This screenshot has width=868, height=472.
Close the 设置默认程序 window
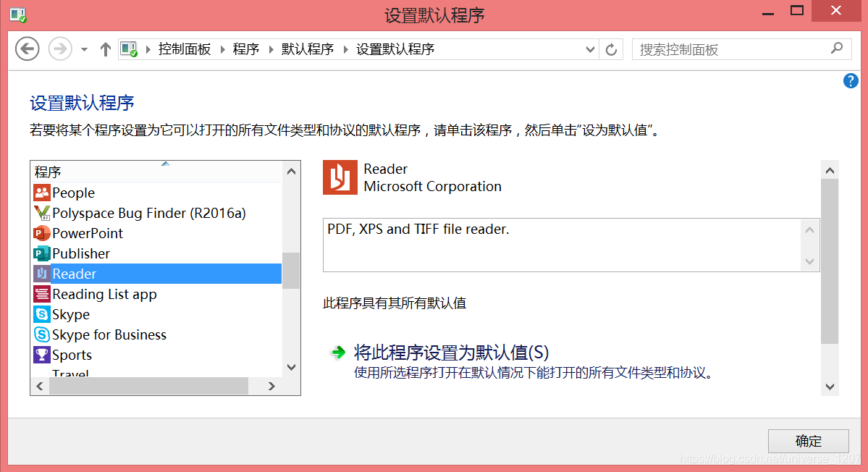click(836, 11)
